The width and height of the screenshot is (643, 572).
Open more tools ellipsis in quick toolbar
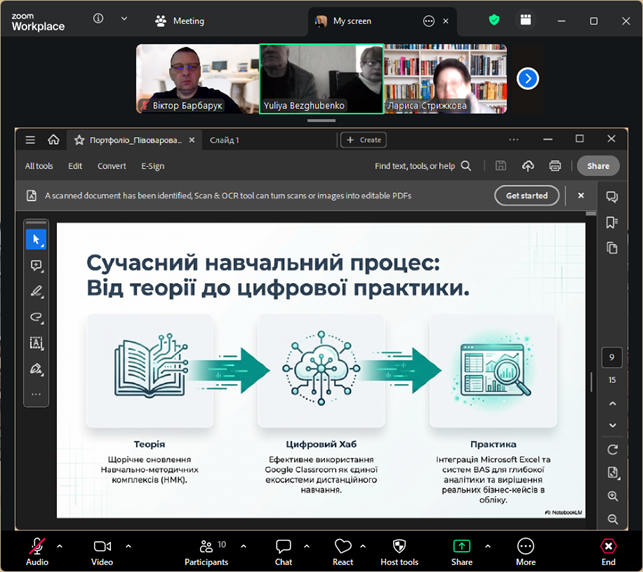(36, 394)
